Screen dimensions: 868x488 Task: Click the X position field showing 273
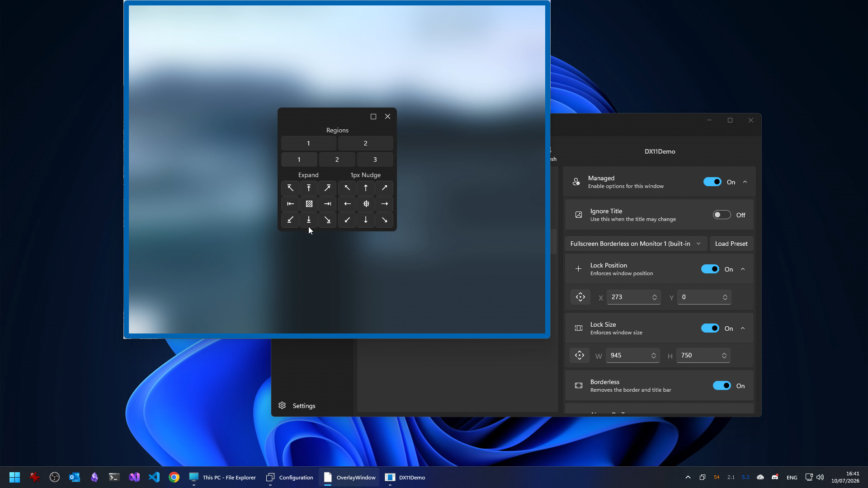tap(633, 297)
